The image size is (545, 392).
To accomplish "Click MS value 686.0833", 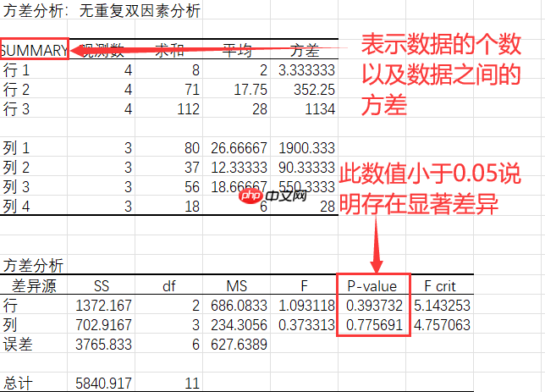I will click(x=239, y=306).
